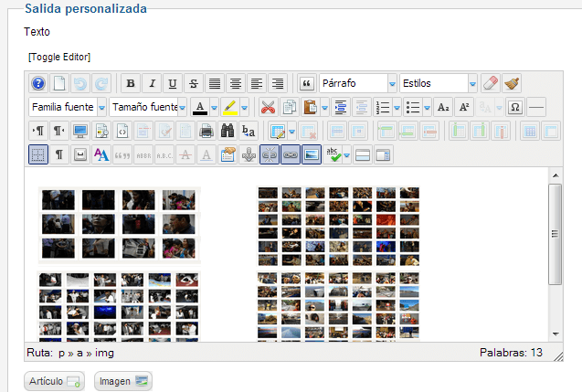
Task: Click the Insert Image icon
Action: click(312, 154)
